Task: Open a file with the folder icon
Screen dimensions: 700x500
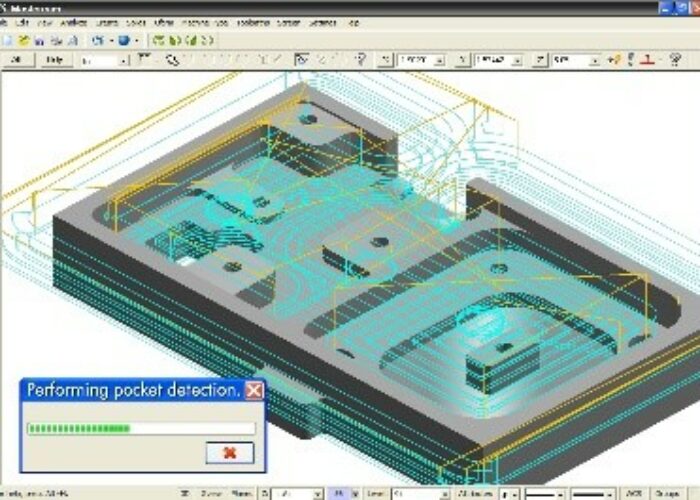Action: pyautogui.click(x=23, y=41)
